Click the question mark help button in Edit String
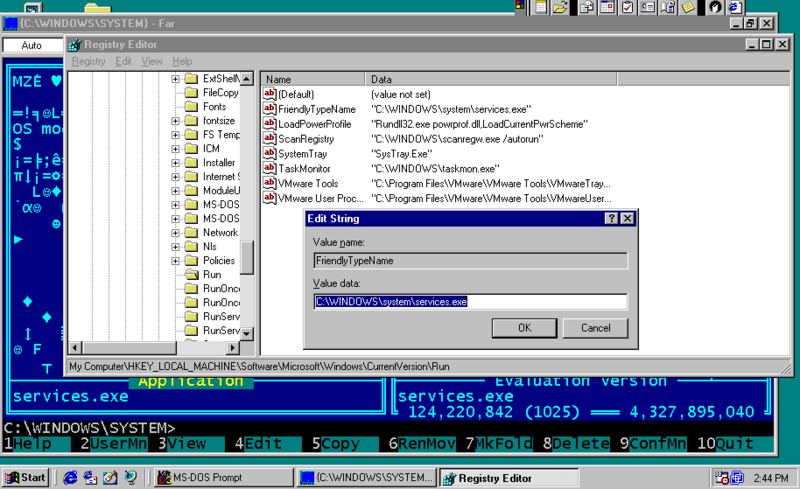800x489 pixels. pos(611,218)
